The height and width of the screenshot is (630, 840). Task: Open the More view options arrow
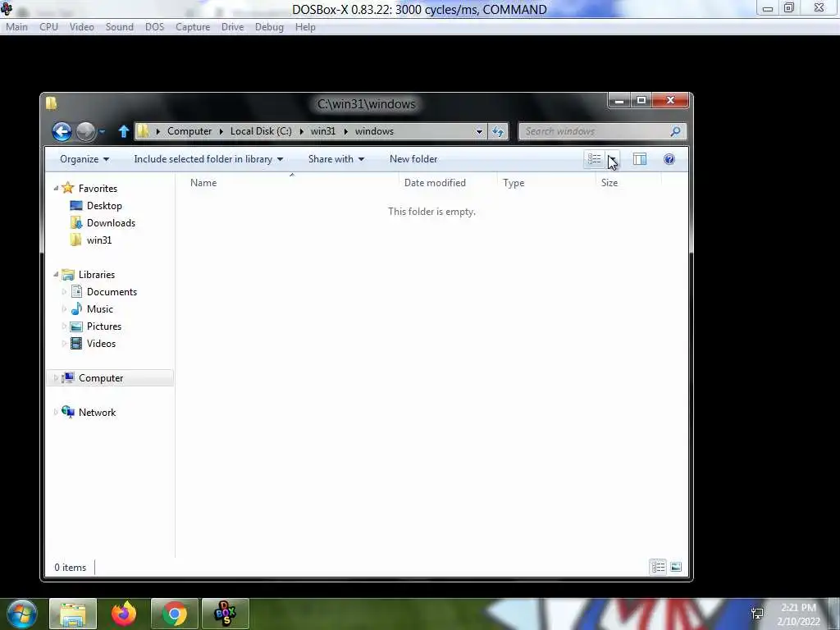pos(613,159)
